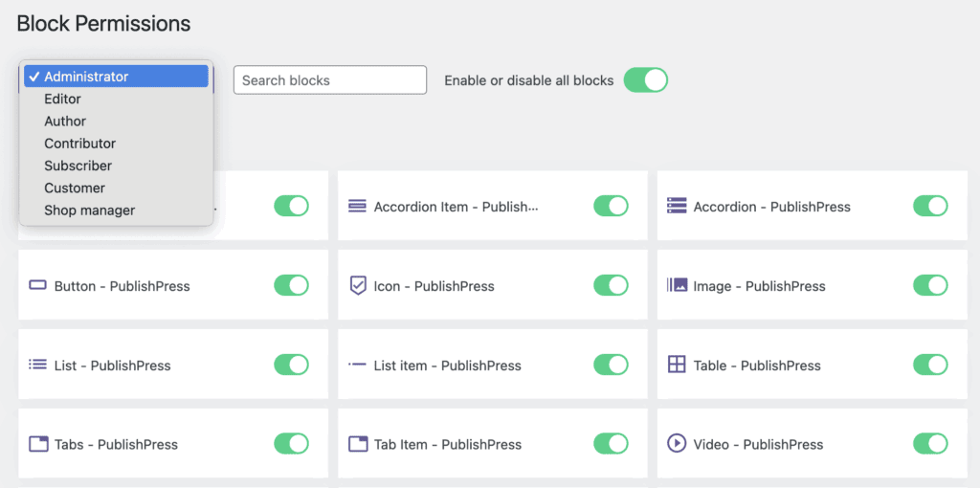Choose the Author role option
The width and height of the screenshot is (980, 488).
tap(116, 122)
